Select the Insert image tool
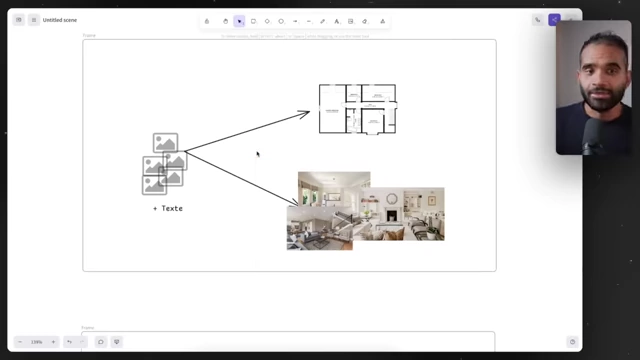Screen dimensions: 640x360 (x=351, y=21)
